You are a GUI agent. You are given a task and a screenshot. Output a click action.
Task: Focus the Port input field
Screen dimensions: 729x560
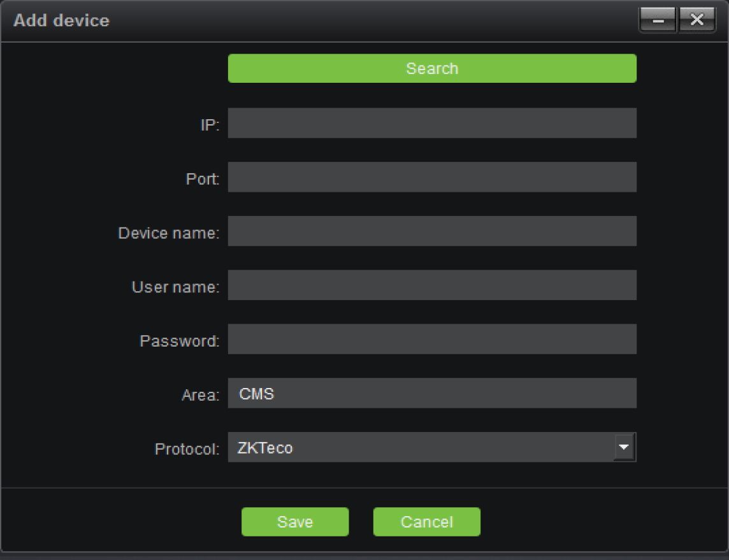432,177
